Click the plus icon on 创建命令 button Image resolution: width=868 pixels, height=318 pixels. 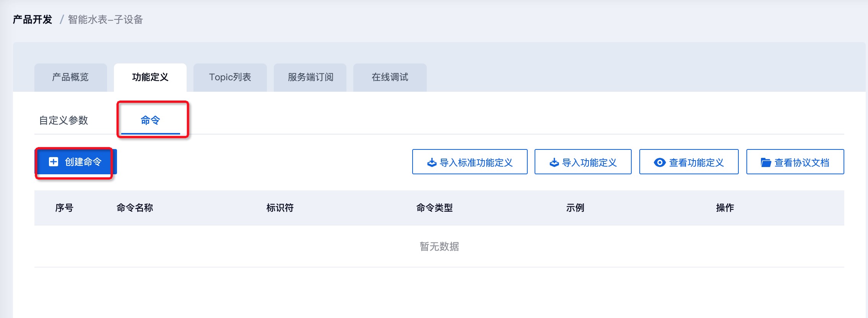54,162
